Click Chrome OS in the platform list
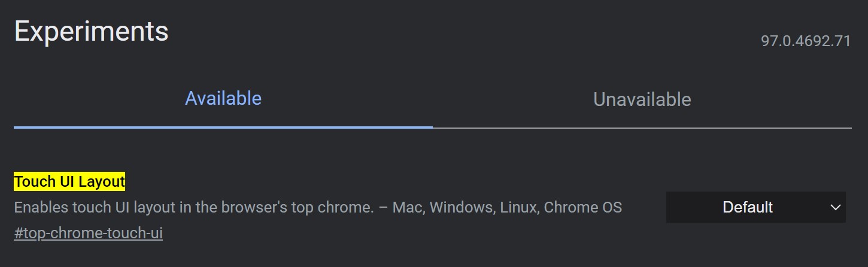 point(584,208)
